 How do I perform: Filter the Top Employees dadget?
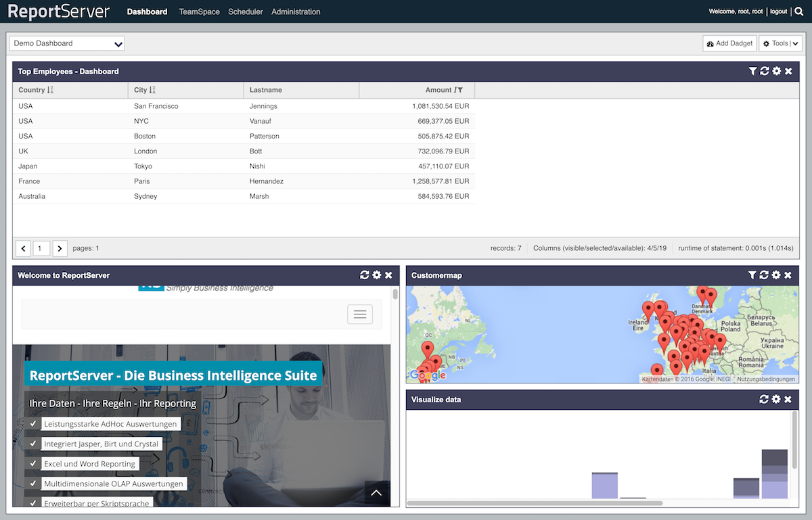tap(752, 71)
